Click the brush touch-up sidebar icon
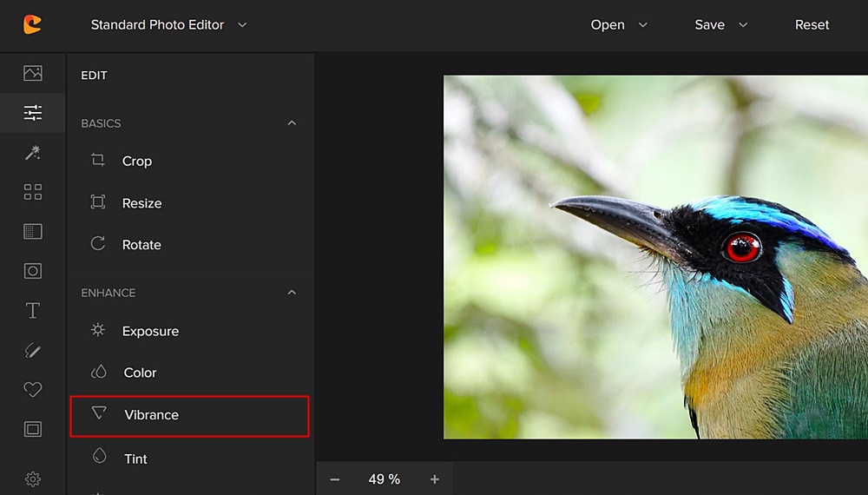Image resolution: width=868 pixels, height=495 pixels. (33, 350)
